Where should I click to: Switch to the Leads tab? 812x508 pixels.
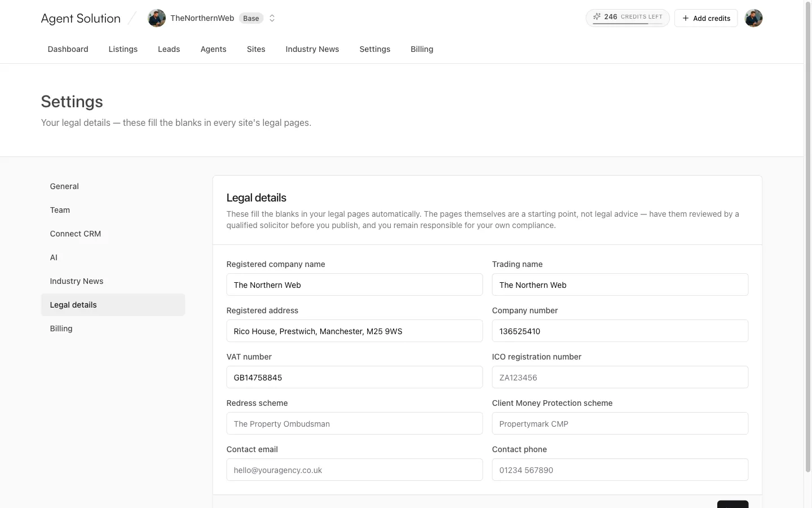click(169, 49)
